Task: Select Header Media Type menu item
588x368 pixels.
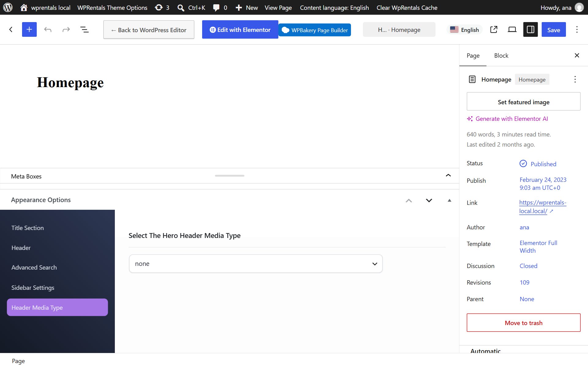Action: (57, 307)
